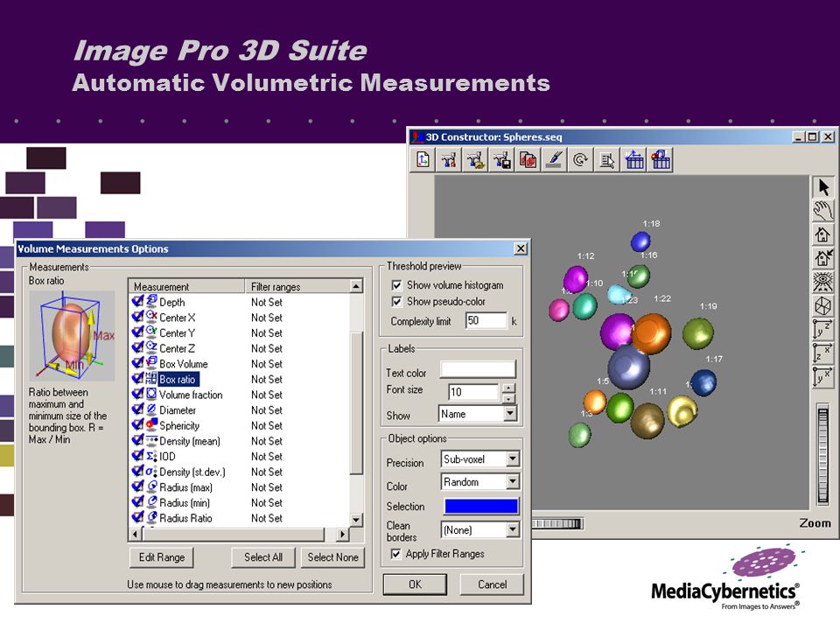Click the Sphericity measurement icon
Viewport: 840px width, 630px height.
(151, 425)
